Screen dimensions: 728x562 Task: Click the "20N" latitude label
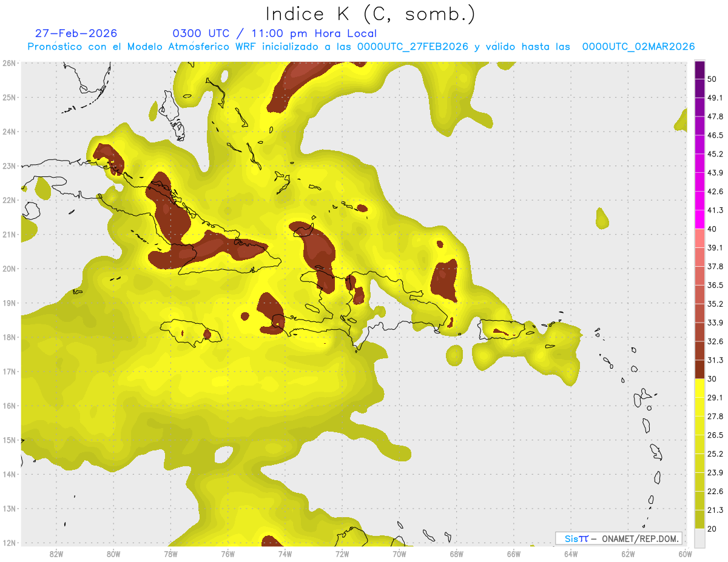pos(8,269)
